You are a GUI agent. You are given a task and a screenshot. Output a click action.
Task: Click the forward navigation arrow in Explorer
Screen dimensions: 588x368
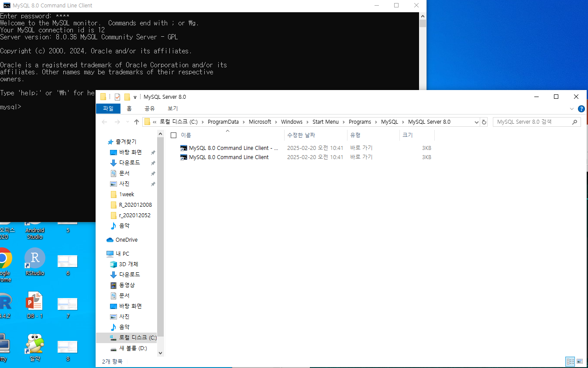(117, 122)
